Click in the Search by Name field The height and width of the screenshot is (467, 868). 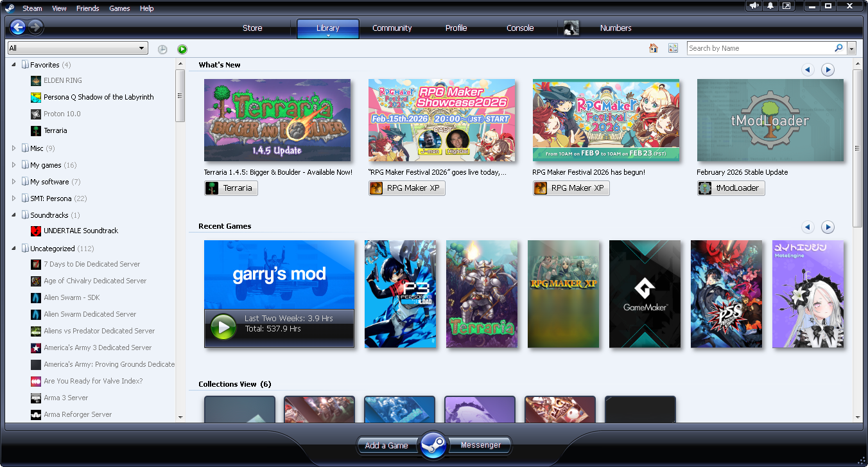coord(760,48)
